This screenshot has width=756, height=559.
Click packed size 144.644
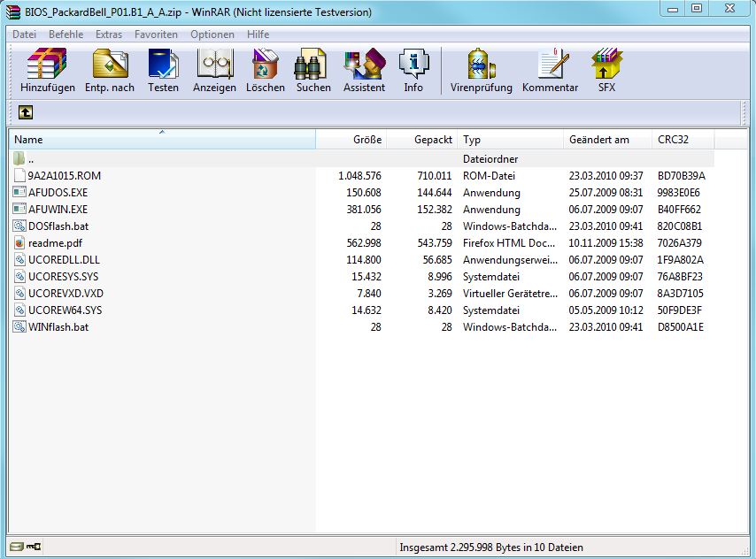[x=435, y=192]
